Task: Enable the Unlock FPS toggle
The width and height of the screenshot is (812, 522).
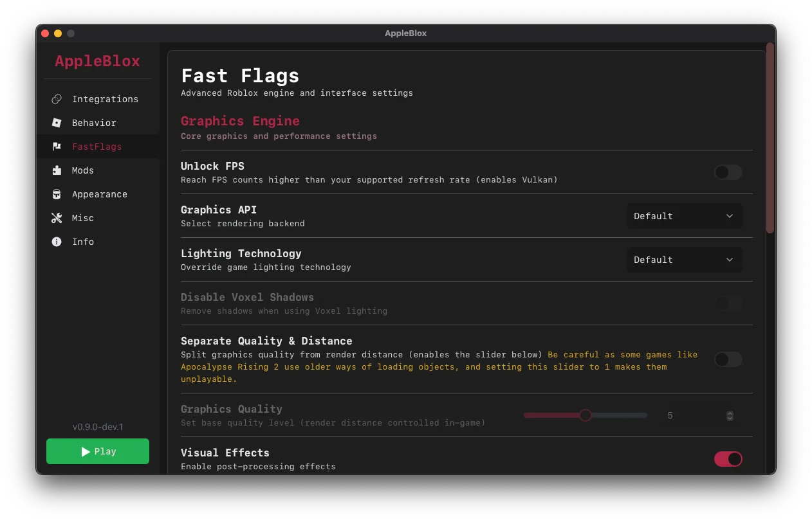Action: pyautogui.click(x=728, y=172)
